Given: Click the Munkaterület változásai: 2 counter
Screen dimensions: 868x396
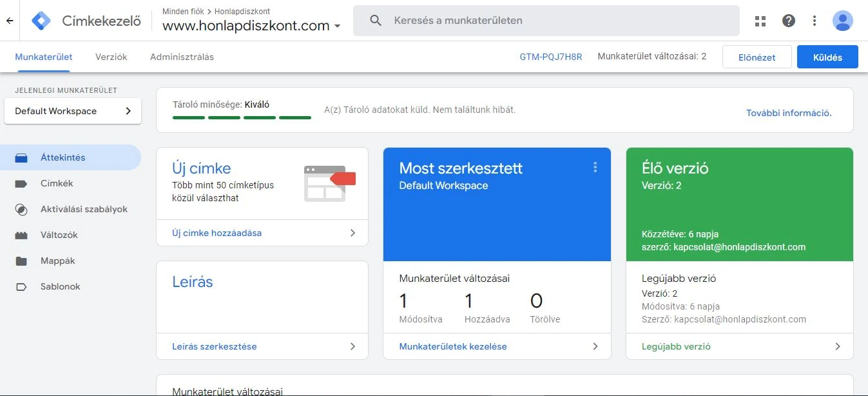Looking at the screenshot, I should pos(652,56).
